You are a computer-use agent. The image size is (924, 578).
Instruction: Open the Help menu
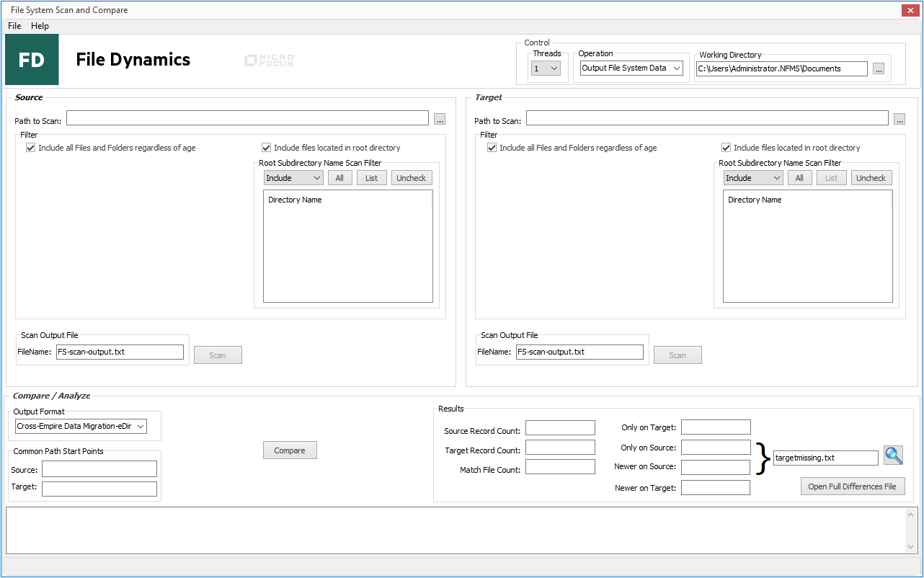tap(40, 26)
